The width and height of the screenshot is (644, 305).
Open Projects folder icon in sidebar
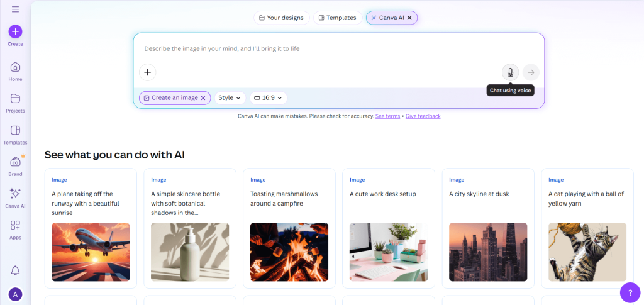point(15,99)
